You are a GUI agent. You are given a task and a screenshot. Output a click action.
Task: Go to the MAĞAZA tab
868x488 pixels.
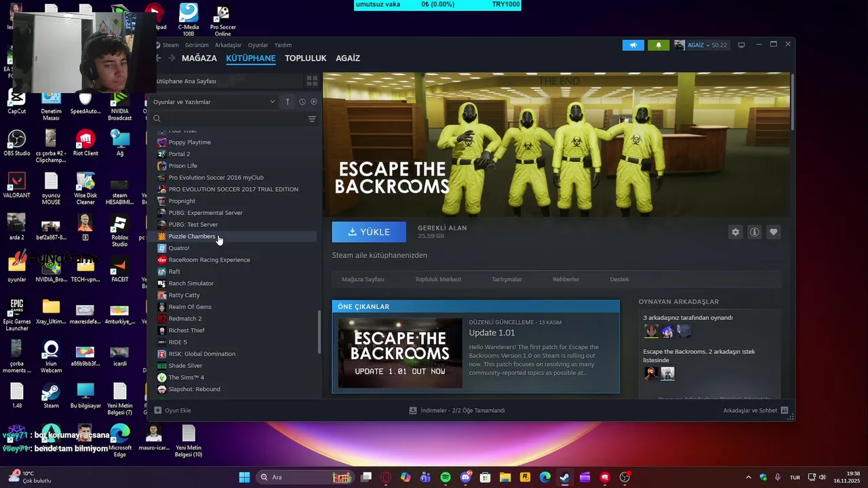click(x=199, y=58)
